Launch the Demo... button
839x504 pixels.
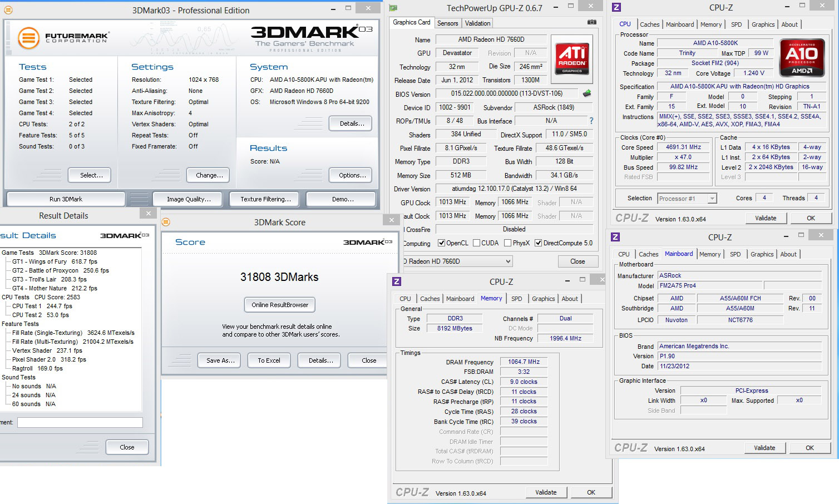(341, 199)
